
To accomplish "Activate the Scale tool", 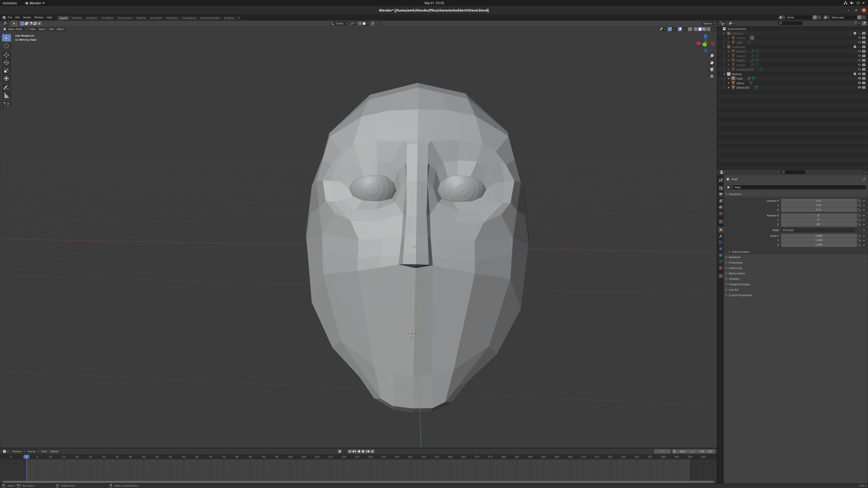I will tap(6, 71).
